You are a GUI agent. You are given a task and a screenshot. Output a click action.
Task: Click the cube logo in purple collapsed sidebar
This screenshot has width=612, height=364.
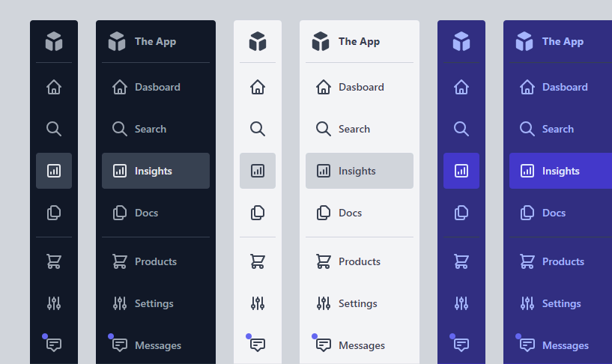click(461, 41)
